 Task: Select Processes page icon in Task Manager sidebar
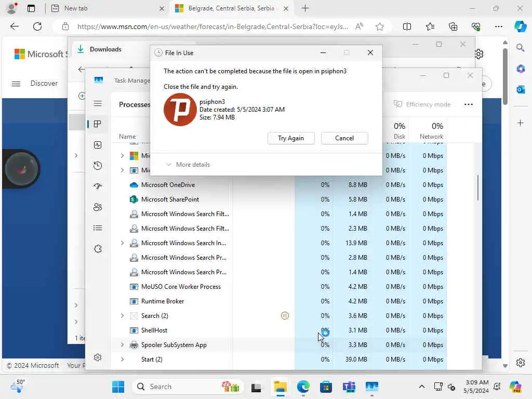pos(98,124)
